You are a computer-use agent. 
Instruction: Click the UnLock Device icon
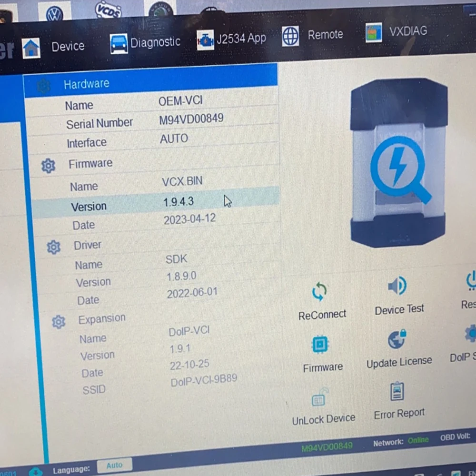click(x=320, y=397)
